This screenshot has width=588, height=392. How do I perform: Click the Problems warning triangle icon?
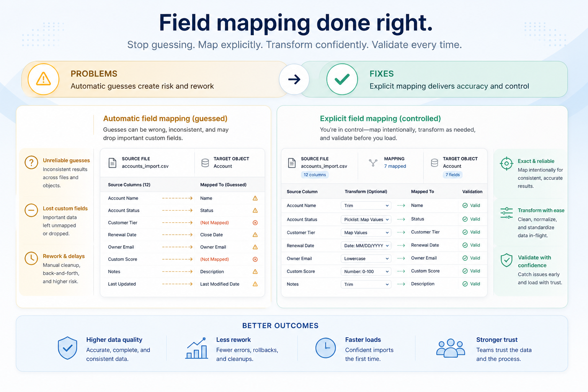pyautogui.click(x=44, y=79)
